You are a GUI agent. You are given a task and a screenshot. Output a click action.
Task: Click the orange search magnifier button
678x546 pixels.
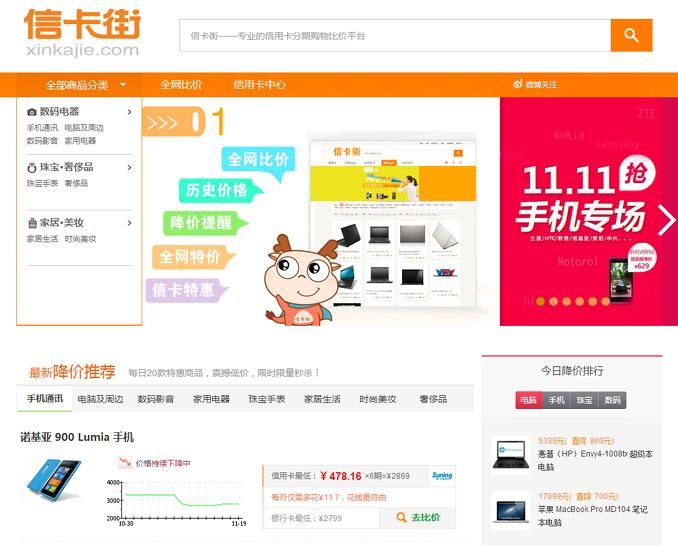point(631,35)
